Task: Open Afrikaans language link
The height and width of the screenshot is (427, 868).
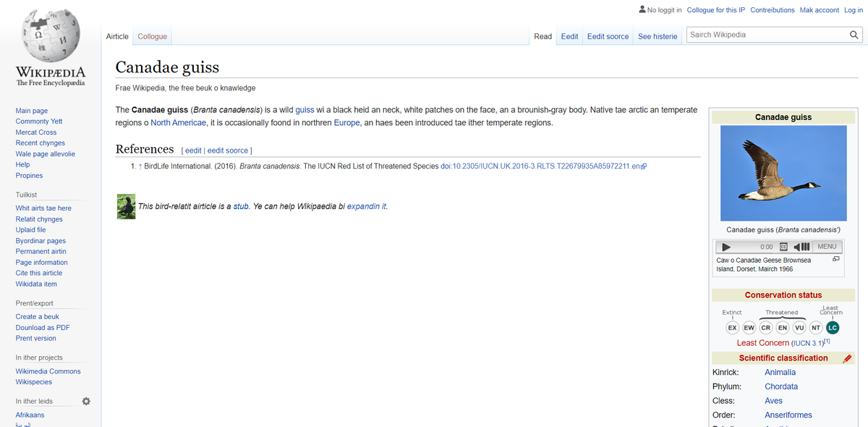Action: 30,415
